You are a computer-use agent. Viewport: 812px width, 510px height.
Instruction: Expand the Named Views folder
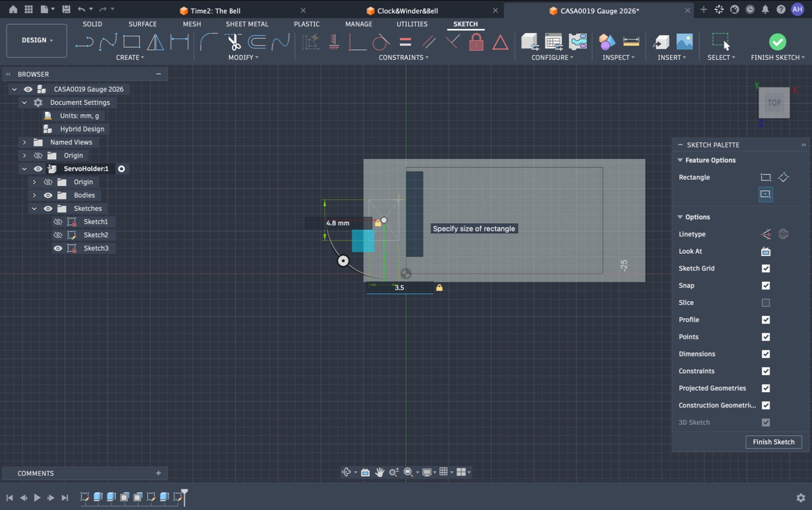[x=24, y=142]
